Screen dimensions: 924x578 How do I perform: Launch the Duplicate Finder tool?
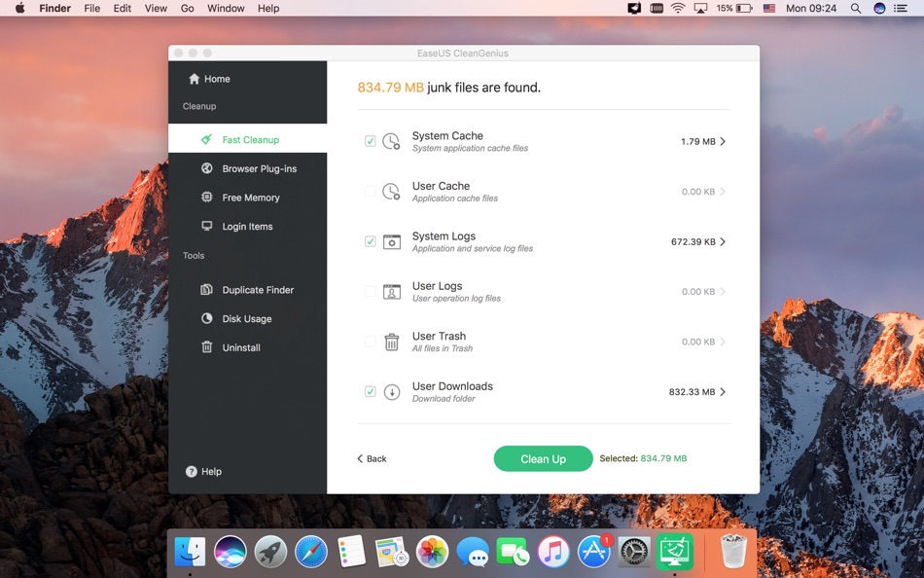coord(247,290)
